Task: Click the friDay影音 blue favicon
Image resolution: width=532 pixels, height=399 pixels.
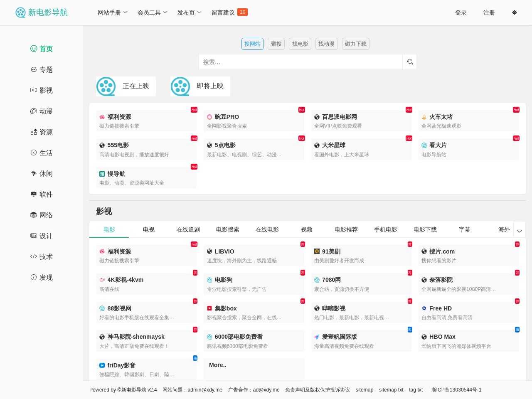Action: pos(102,365)
